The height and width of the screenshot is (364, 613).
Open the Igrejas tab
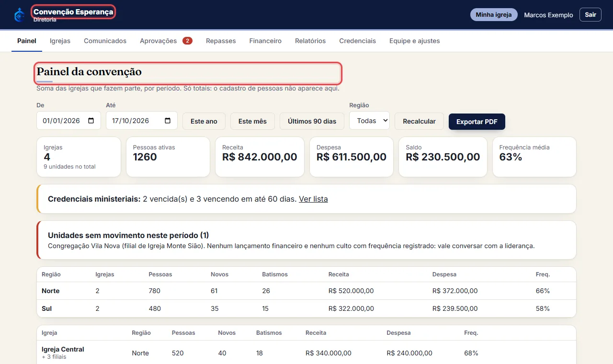(x=60, y=41)
